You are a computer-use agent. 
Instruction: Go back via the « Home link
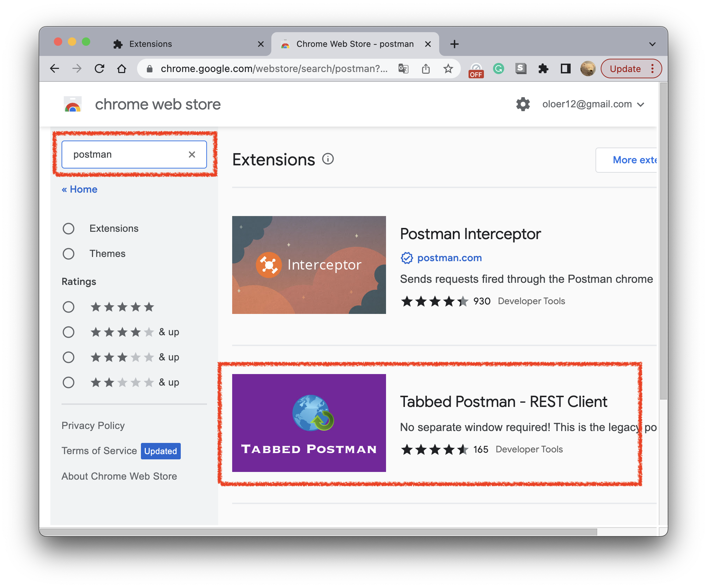point(79,189)
